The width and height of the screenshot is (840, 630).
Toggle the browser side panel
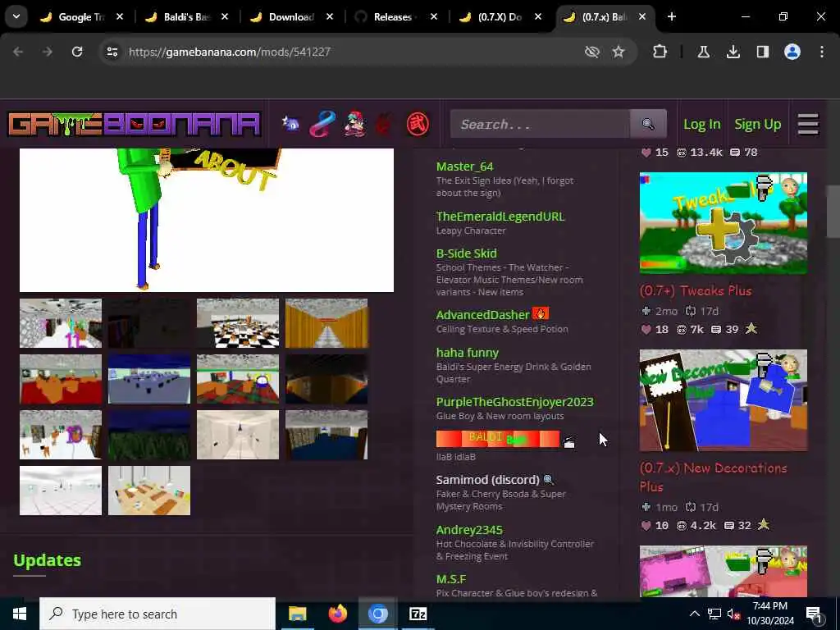tap(763, 52)
